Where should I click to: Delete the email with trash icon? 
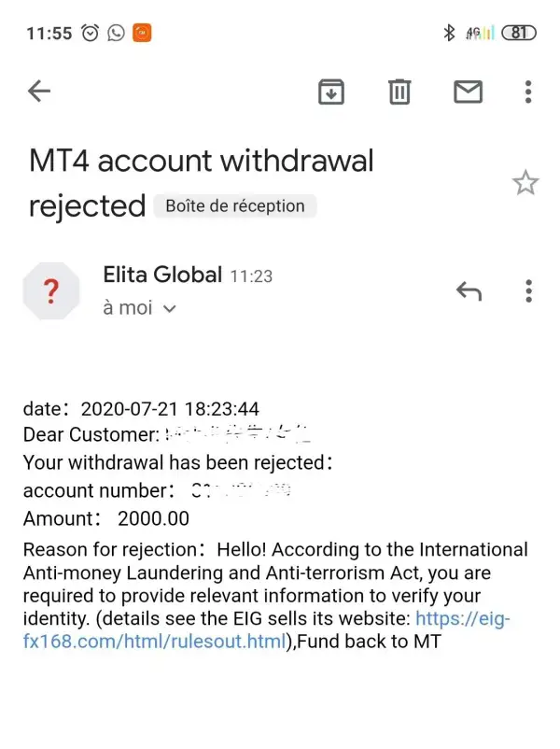[399, 92]
